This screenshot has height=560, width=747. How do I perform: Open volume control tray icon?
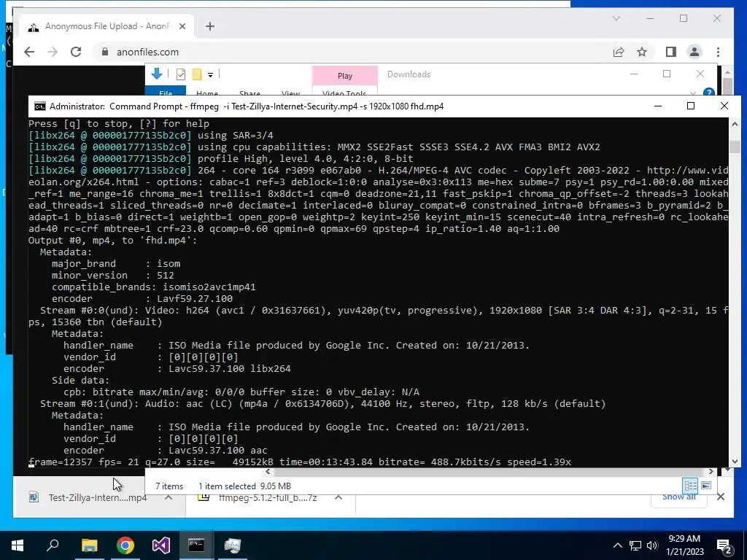point(652,545)
